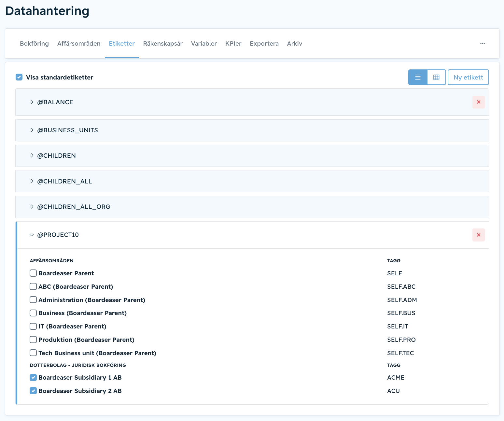Image resolution: width=504 pixels, height=421 pixels.
Task: Click the SELF.BUS tag value
Action: pos(401,313)
